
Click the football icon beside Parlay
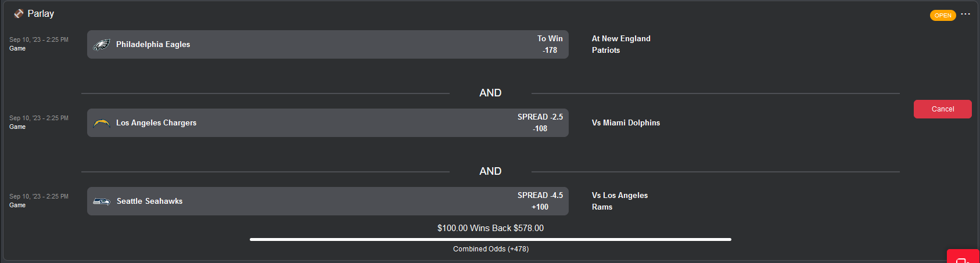pyautogui.click(x=19, y=13)
